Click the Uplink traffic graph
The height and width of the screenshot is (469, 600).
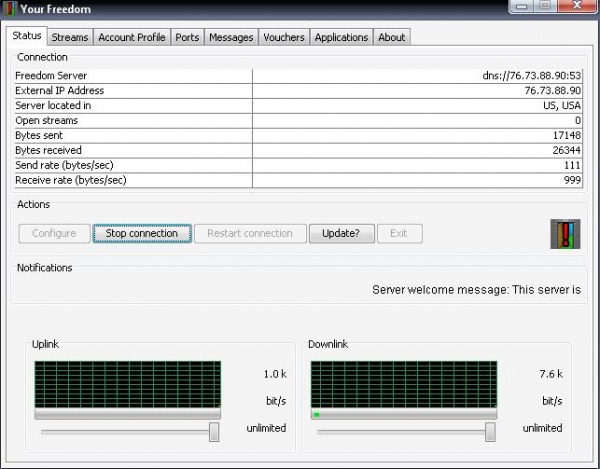tap(127, 384)
